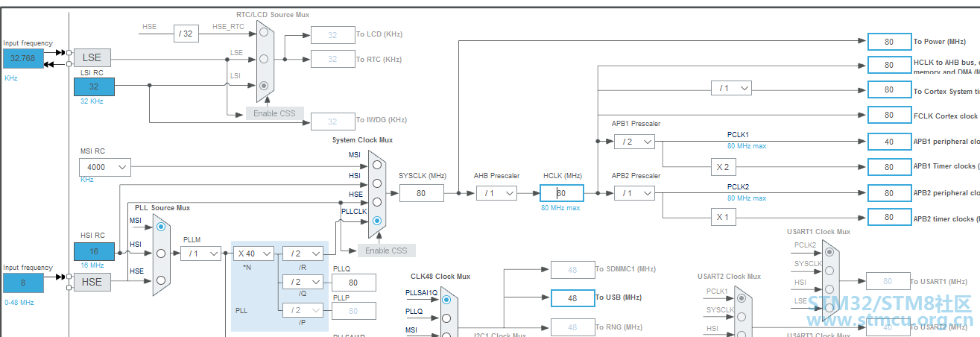Click To Power (MHz) 80 field
Viewport: 980px width, 337px height.
(889, 42)
